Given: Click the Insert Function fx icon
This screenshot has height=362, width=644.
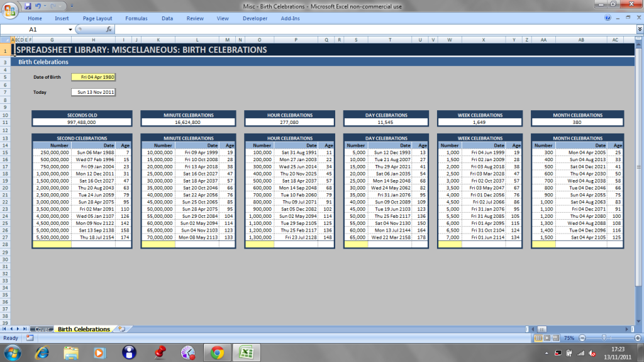Looking at the screenshot, I should tap(109, 29).
